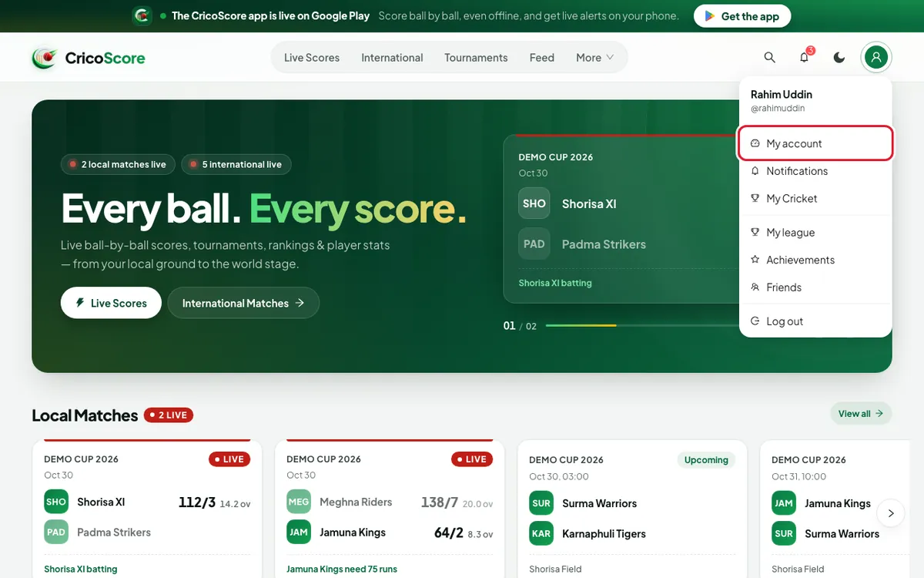Go to the International nav tab

392,58
